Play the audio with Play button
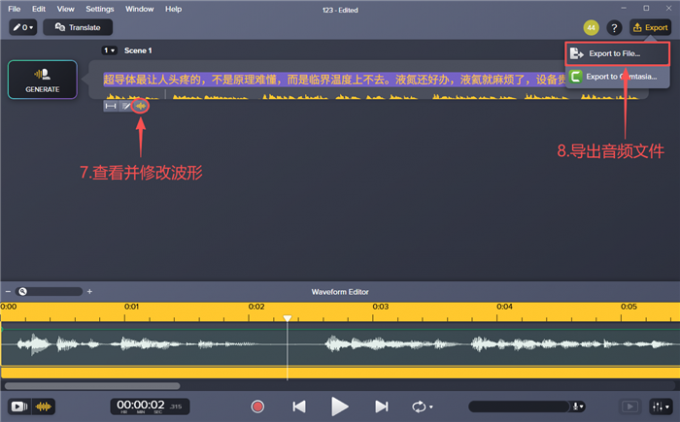The height and width of the screenshot is (422, 680). [340, 406]
